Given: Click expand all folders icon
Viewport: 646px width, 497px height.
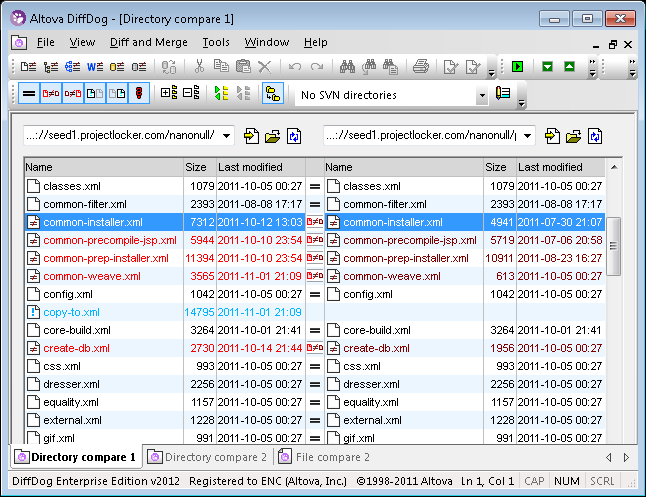Looking at the screenshot, I should click(168, 94).
